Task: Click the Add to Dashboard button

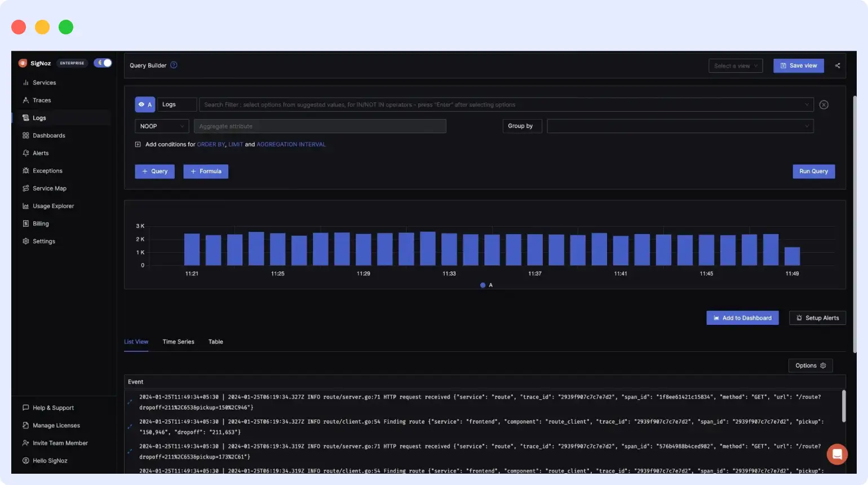Action: pos(742,318)
